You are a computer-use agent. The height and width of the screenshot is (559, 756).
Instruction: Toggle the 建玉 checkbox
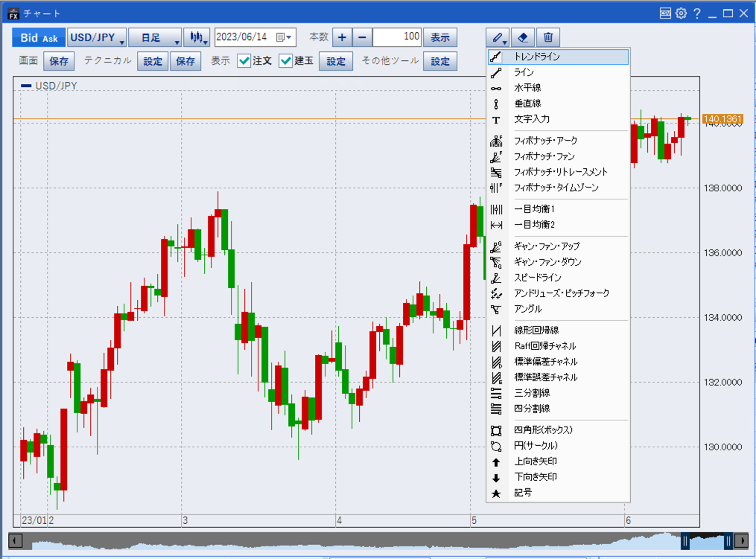[285, 61]
